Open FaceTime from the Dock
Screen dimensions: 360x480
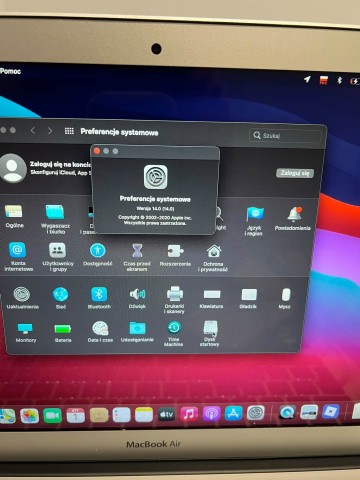52,416
